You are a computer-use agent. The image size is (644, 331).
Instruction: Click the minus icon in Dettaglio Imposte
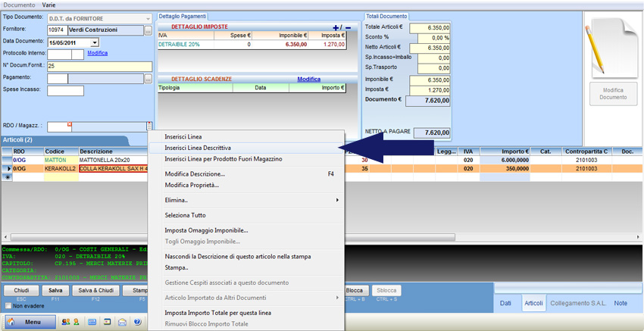tap(348, 27)
